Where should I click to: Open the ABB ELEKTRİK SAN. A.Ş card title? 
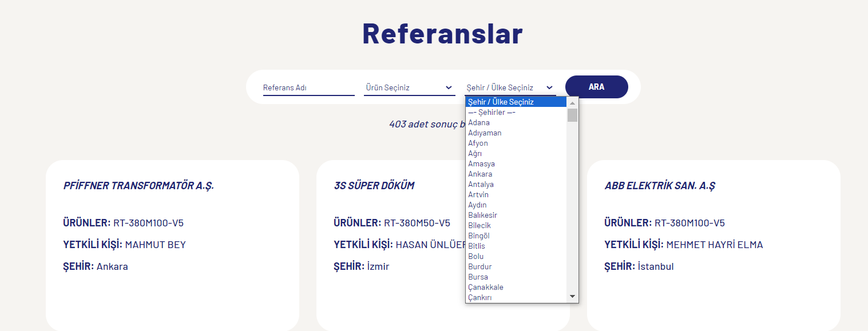(660, 186)
